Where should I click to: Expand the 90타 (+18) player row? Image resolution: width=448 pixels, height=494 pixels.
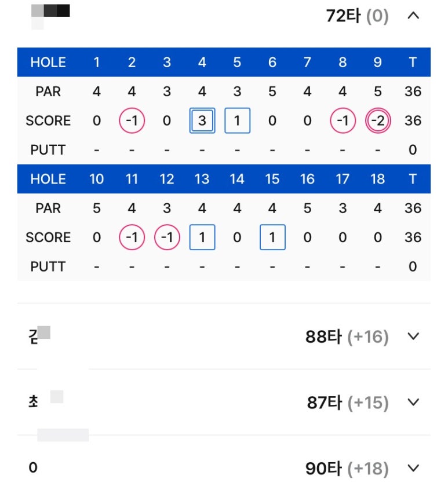click(x=224, y=468)
